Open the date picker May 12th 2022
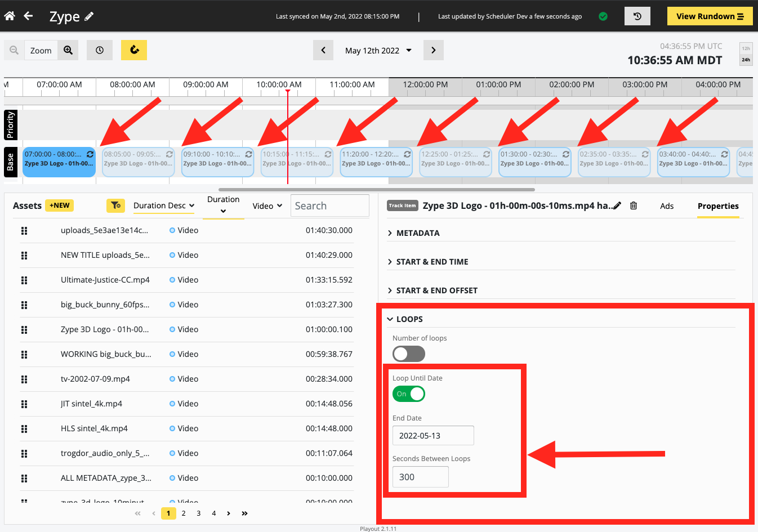Screen dimensions: 758x532 378,50
